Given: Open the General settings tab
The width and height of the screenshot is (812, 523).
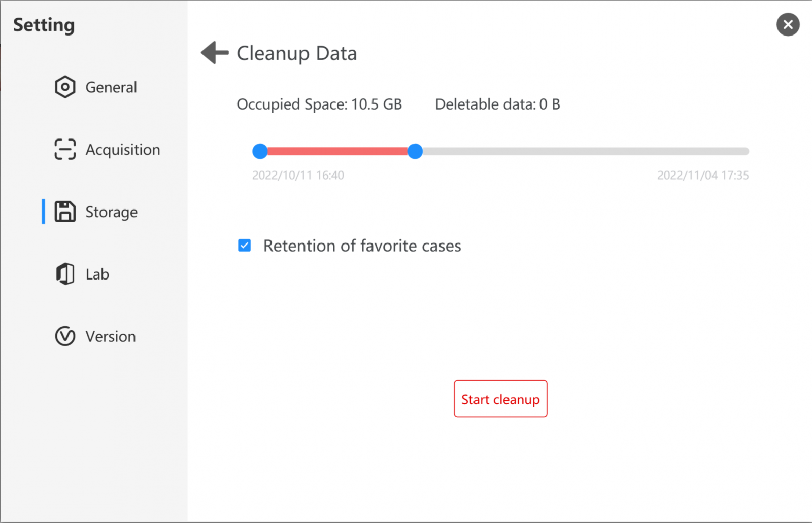Looking at the screenshot, I should (x=111, y=87).
